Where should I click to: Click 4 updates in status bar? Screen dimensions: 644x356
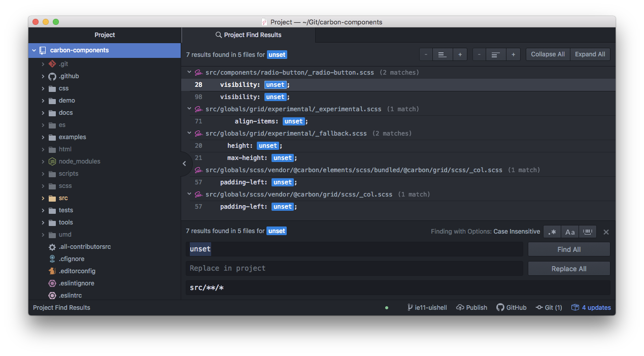coord(591,308)
